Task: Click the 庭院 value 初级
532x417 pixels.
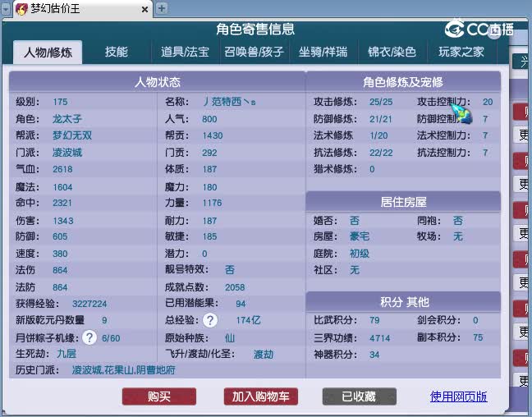Action: pos(360,254)
